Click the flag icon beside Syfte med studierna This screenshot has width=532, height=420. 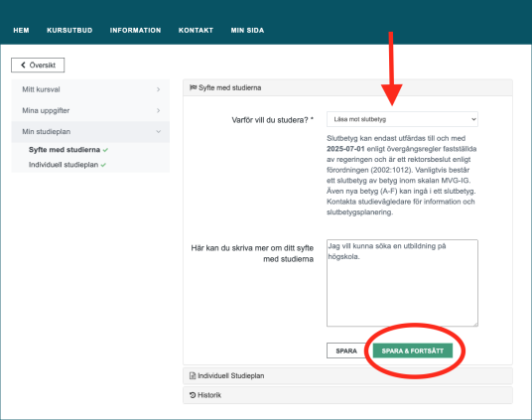[x=194, y=87]
